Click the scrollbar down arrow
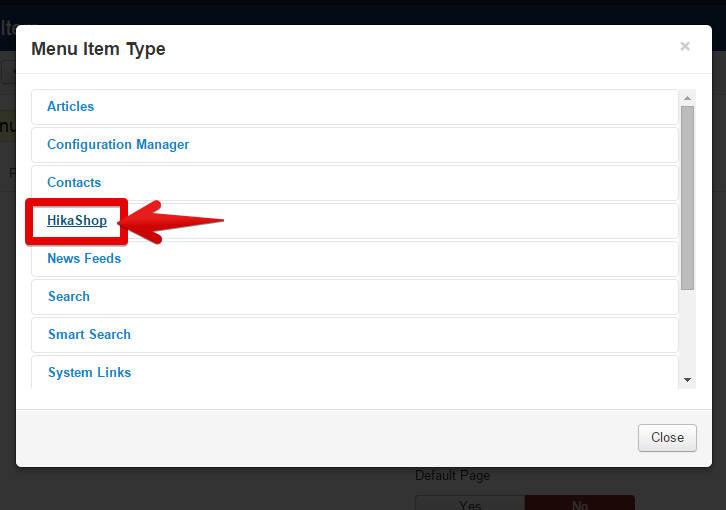Screen dimensions: 726x510 point(688,380)
